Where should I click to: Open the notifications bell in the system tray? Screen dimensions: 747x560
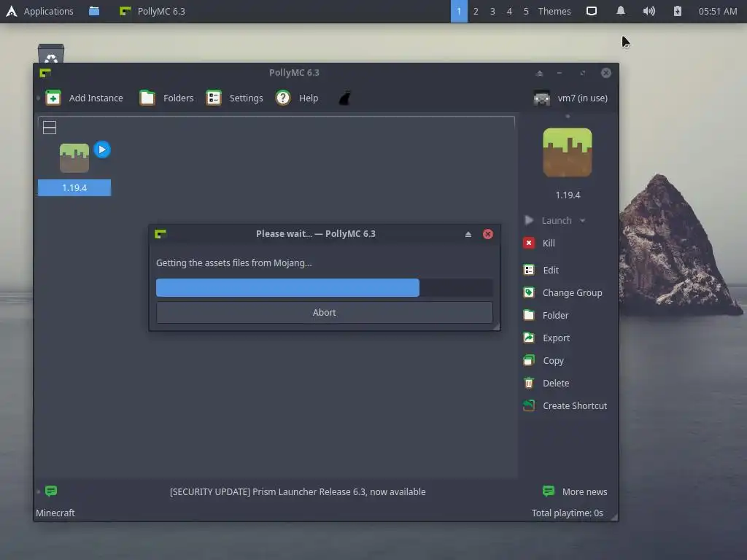[x=620, y=11]
